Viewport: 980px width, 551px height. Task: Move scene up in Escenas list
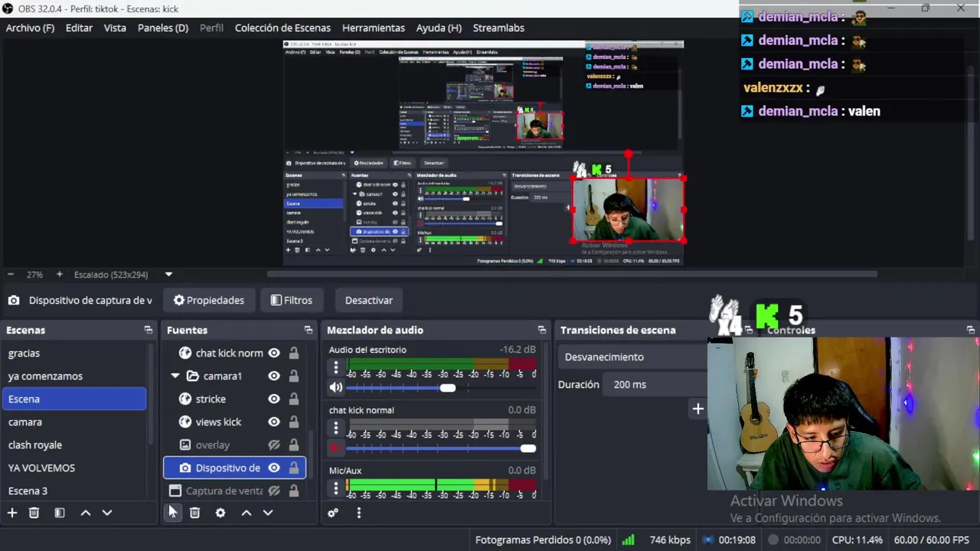pyautogui.click(x=86, y=513)
